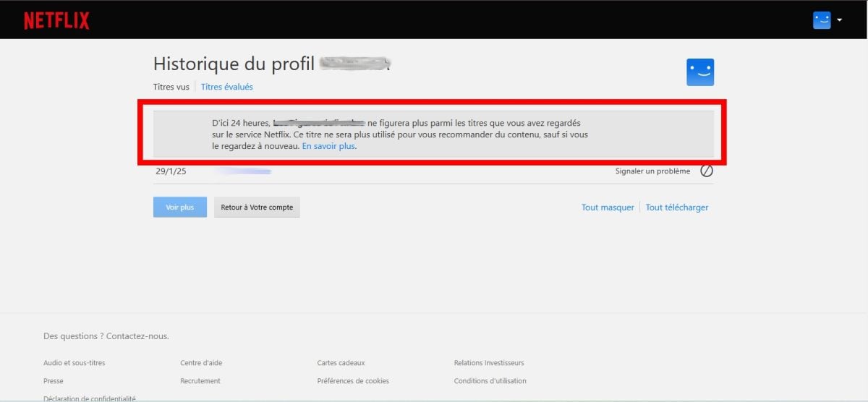Open Audio et sous-titres footer link

pos(74,363)
